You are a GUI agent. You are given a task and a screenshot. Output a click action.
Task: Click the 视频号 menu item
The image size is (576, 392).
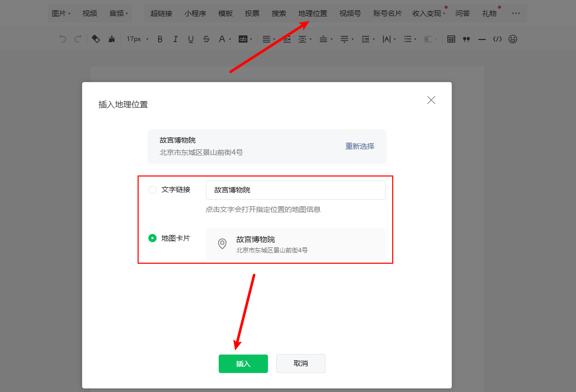(x=350, y=13)
